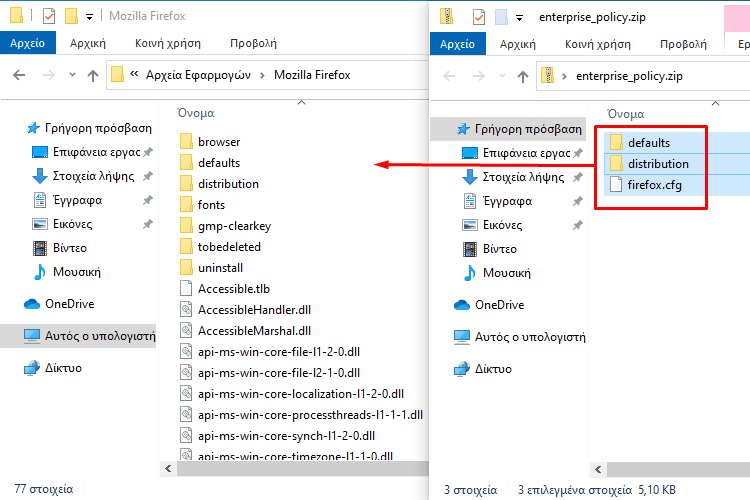Open the Αρχείο menu in the enterprise_policy.zip window
The image size is (750, 500).
pos(457,44)
